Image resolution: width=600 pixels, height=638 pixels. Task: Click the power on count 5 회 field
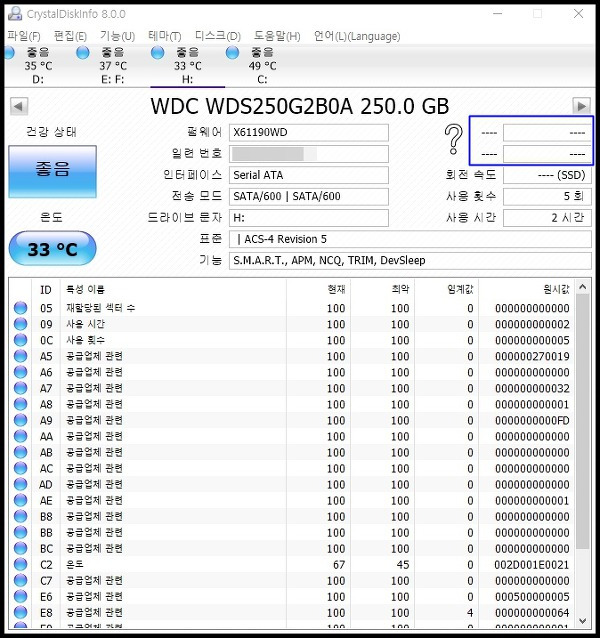point(547,197)
